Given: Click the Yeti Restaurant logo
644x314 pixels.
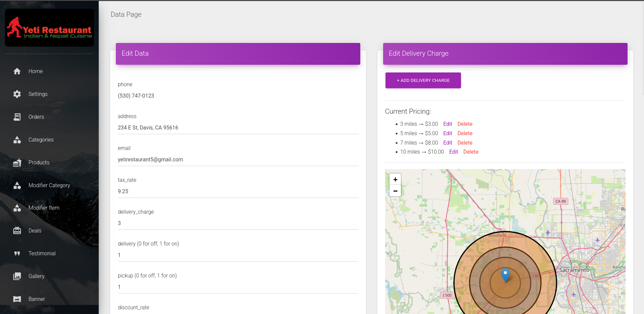Looking at the screenshot, I should pyautogui.click(x=49, y=28).
